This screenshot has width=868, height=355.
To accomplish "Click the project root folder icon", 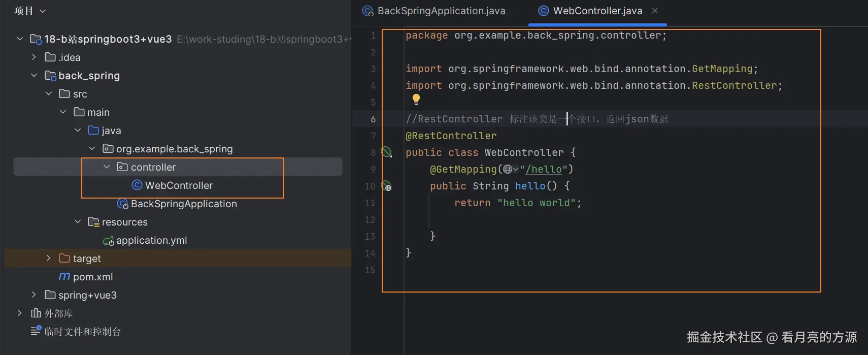I will pyautogui.click(x=36, y=39).
